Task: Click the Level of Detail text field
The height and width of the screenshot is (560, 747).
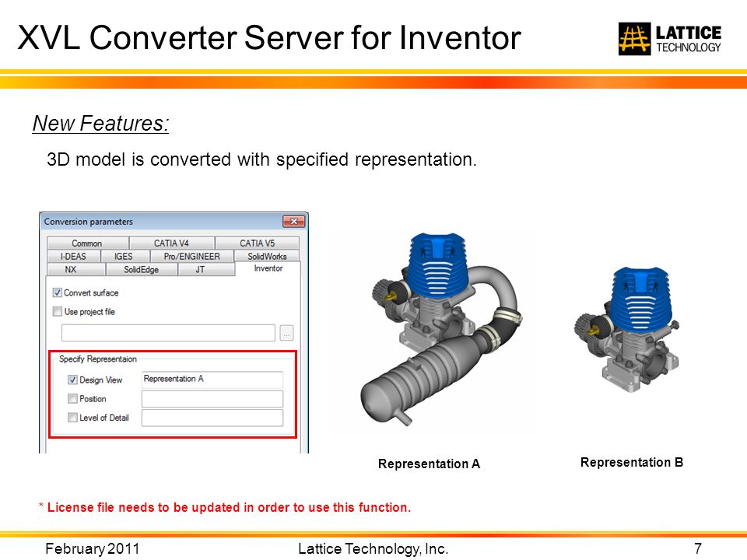Action: pyautogui.click(x=212, y=418)
